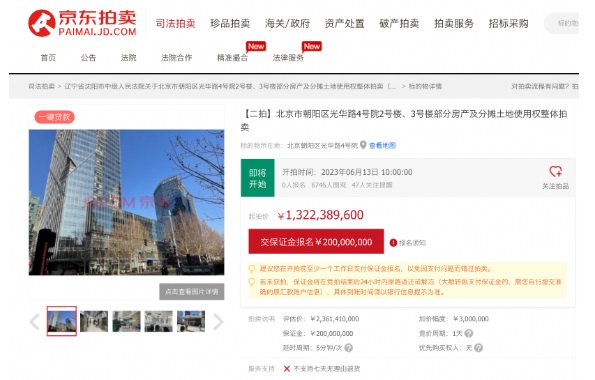Show next thumbnails with right arrow
The height and width of the screenshot is (380, 595).
(x=218, y=322)
